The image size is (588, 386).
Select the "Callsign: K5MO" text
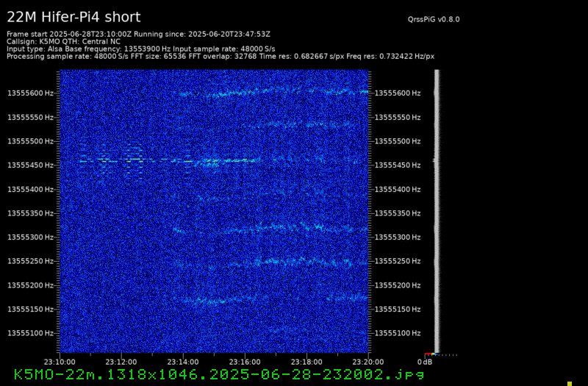[x=33, y=42]
